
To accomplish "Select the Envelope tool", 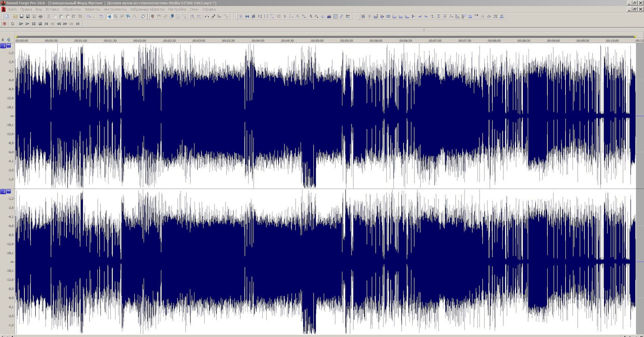I will pyautogui.click(x=135, y=16).
